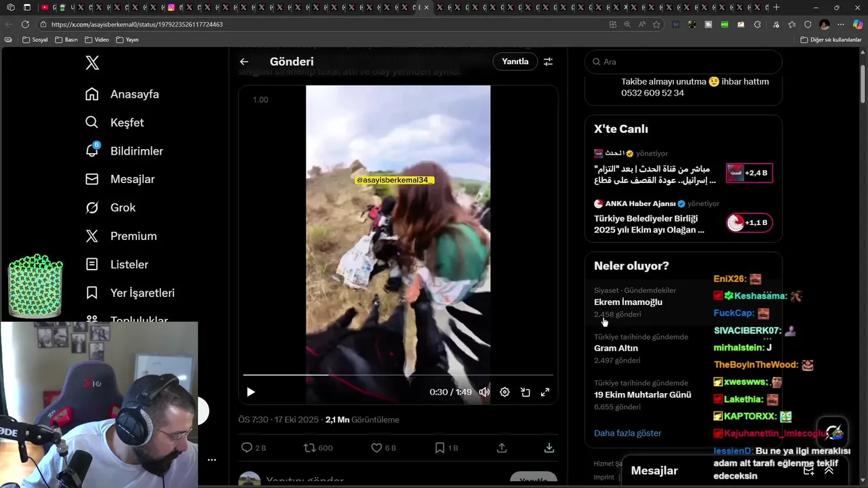This screenshot has height=488, width=868.
Task: Add this page to favorites star
Action: [656, 24]
